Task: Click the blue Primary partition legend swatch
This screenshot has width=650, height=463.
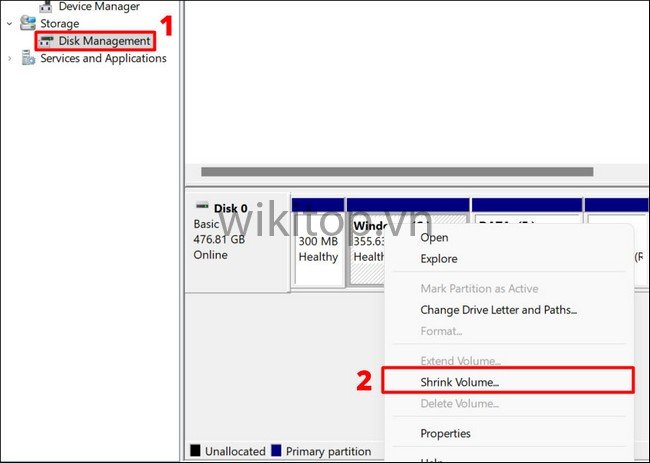Action: point(276,451)
